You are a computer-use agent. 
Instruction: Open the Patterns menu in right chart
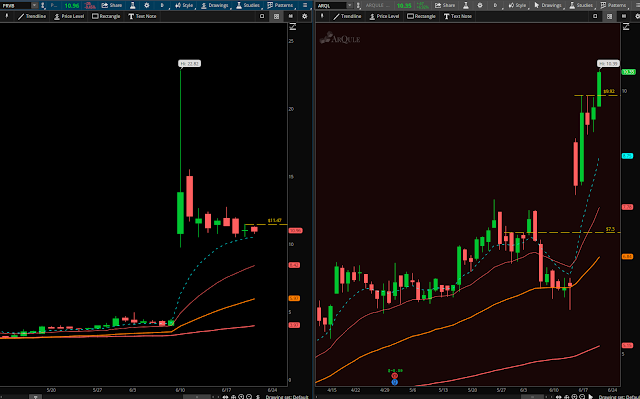pos(613,5)
